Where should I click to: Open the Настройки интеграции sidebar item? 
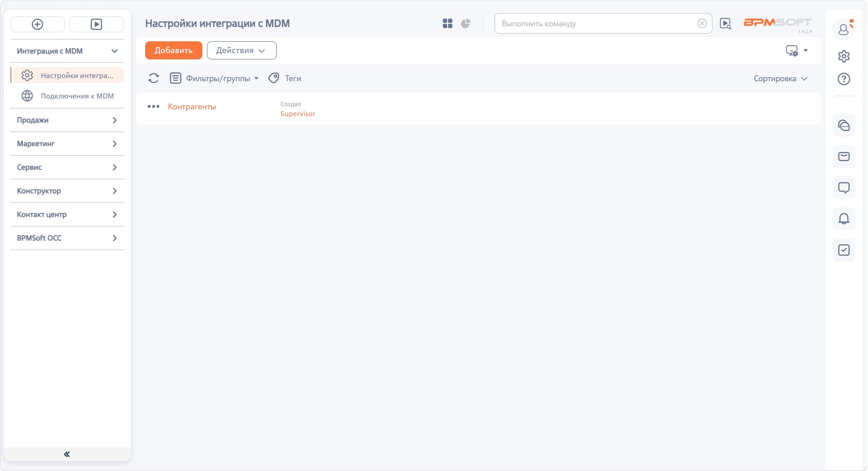(x=68, y=75)
